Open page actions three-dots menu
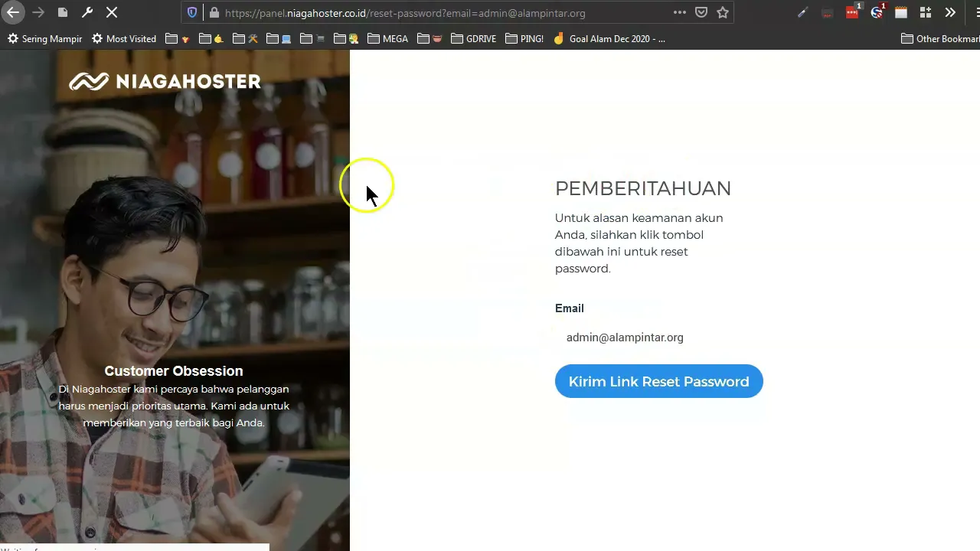Viewport: 980px width, 551px height. click(680, 13)
